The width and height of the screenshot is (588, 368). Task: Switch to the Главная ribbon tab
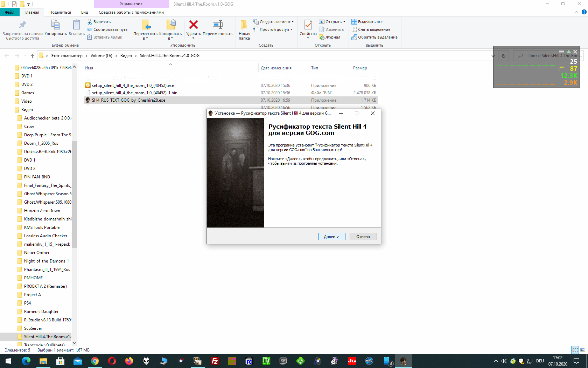click(32, 12)
